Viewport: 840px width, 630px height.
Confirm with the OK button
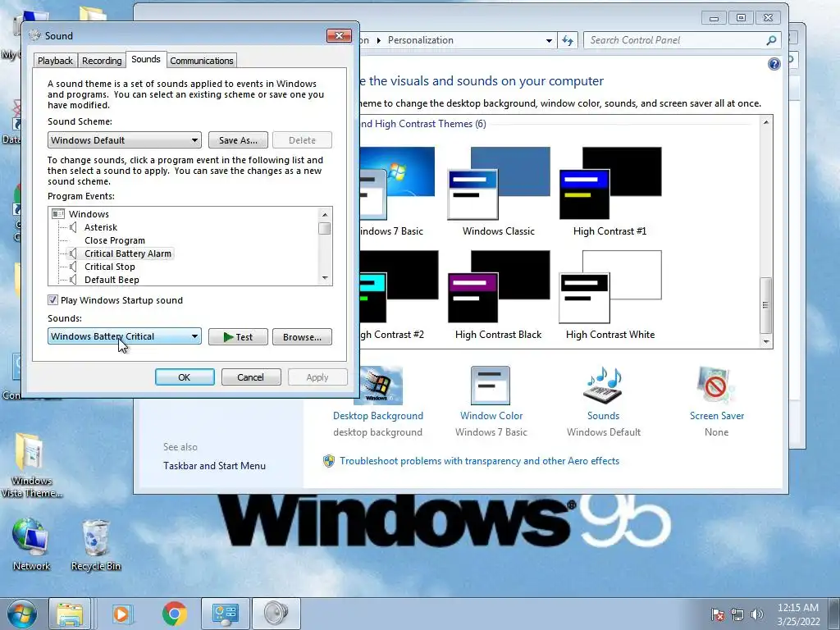(x=185, y=377)
